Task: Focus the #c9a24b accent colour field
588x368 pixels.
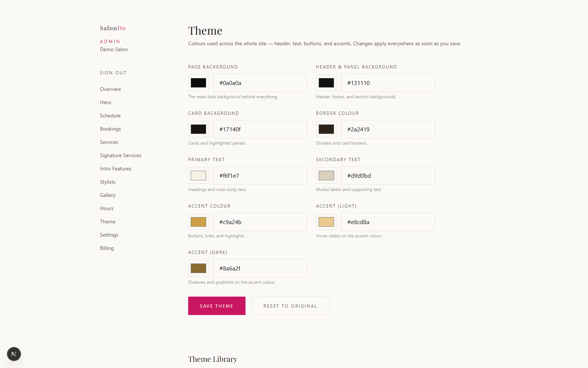Action: [260, 222]
